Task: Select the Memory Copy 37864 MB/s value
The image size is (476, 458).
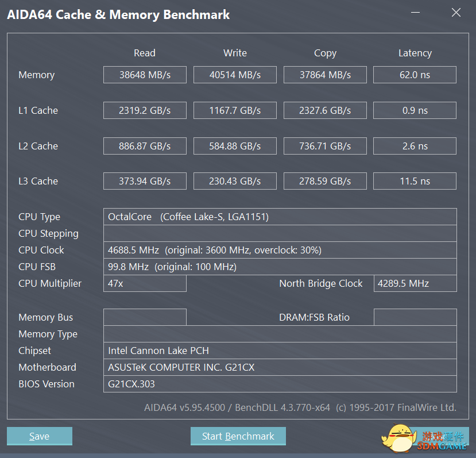Action: [325, 75]
